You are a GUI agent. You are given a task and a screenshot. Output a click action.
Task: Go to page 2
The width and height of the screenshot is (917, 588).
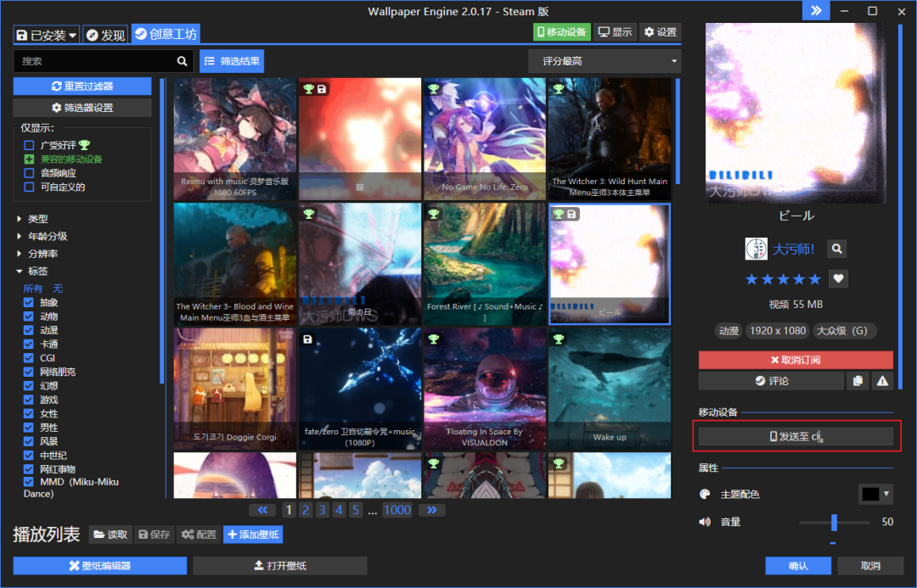[306, 510]
